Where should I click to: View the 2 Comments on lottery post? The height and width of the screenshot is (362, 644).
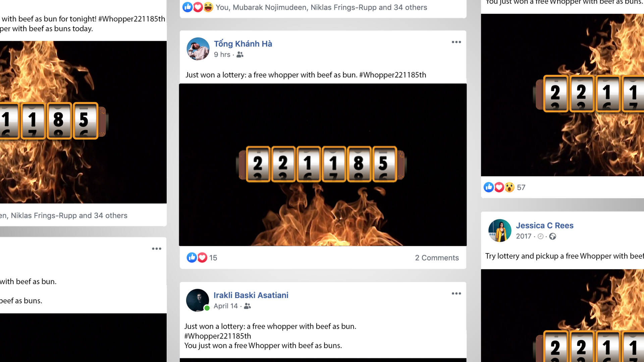(437, 258)
